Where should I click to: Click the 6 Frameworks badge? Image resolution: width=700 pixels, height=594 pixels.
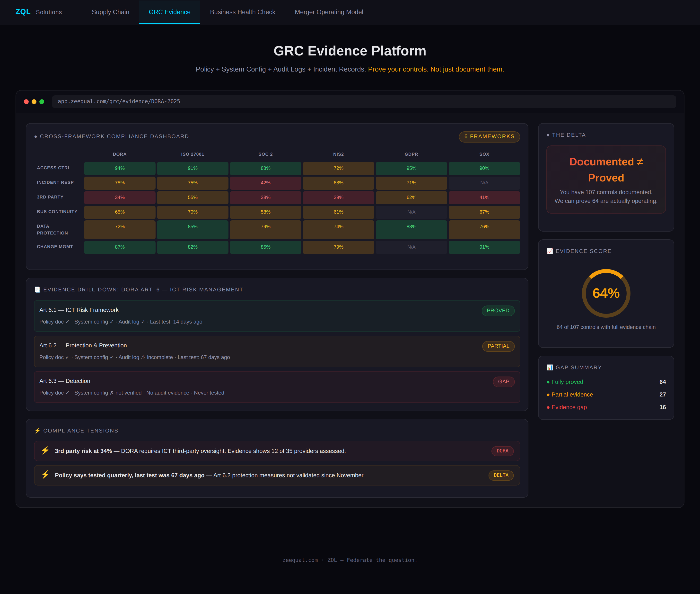[489, 137]
